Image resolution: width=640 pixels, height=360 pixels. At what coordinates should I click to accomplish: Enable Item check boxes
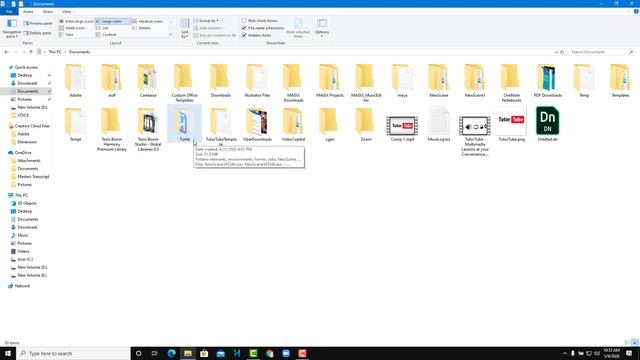(x=260, y=20)
